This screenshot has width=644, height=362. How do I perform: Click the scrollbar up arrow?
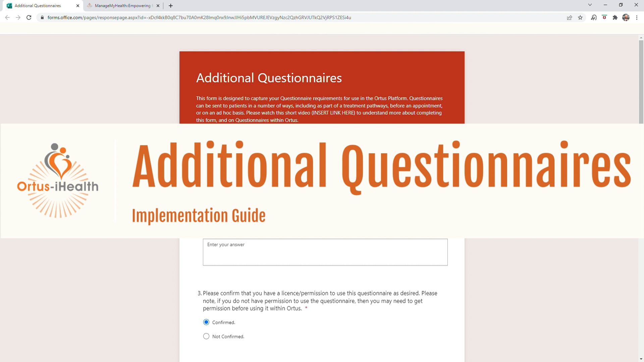(641, 38)
